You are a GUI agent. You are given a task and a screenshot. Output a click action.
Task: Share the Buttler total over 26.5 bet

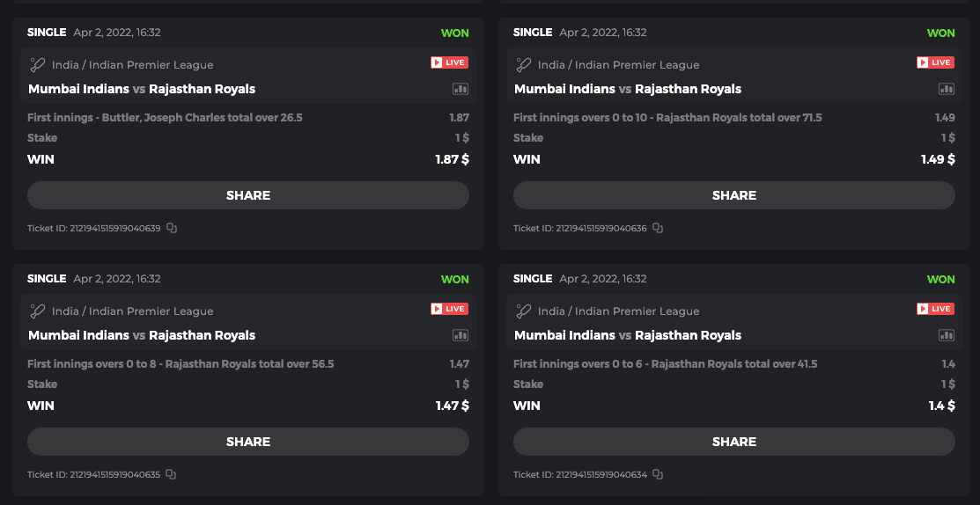point(248,195)
